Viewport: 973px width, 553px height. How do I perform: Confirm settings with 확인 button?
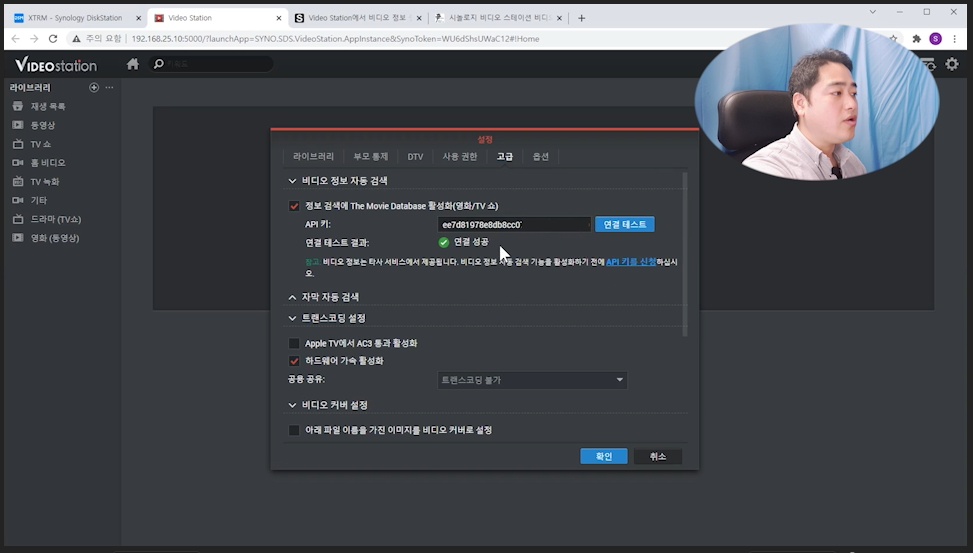click(x=604, y=456)
